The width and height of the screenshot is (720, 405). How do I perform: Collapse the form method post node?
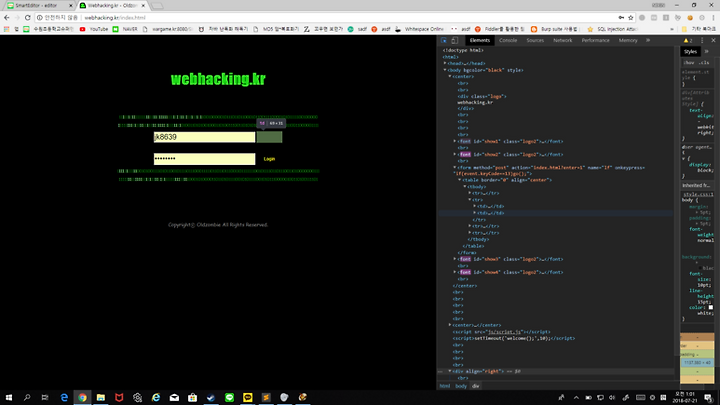pyautogui.click(x=455, y=168)
